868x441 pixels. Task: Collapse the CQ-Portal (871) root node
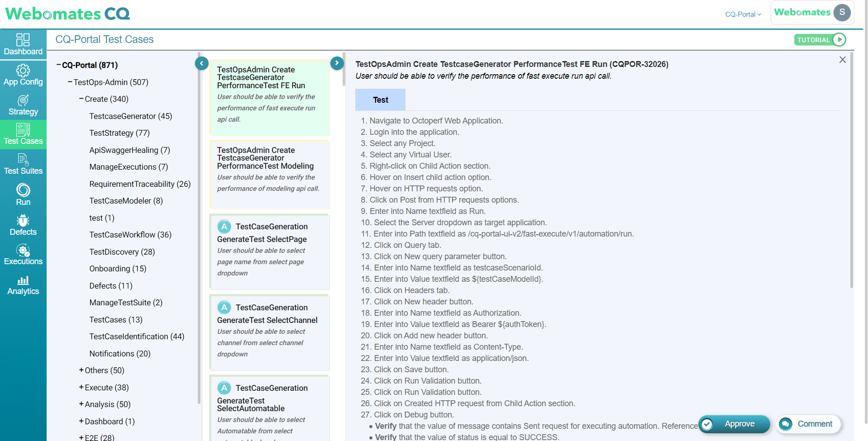coord(59,65)
